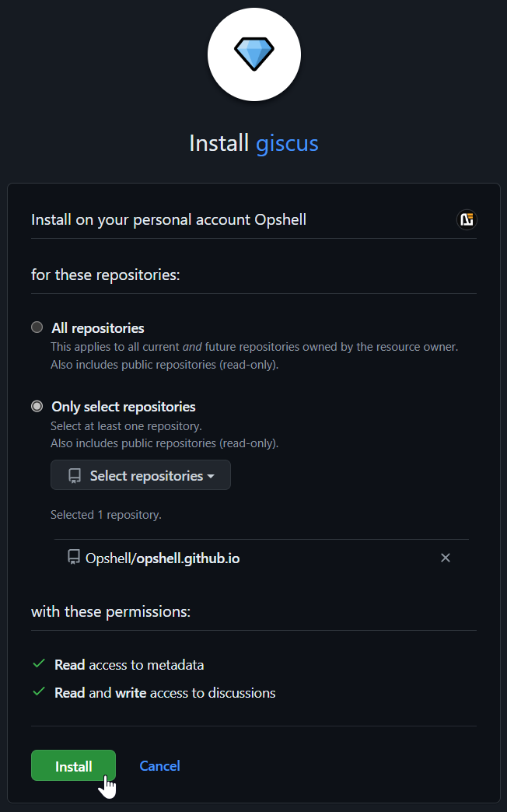Click the Cancel link

point(159,766)
